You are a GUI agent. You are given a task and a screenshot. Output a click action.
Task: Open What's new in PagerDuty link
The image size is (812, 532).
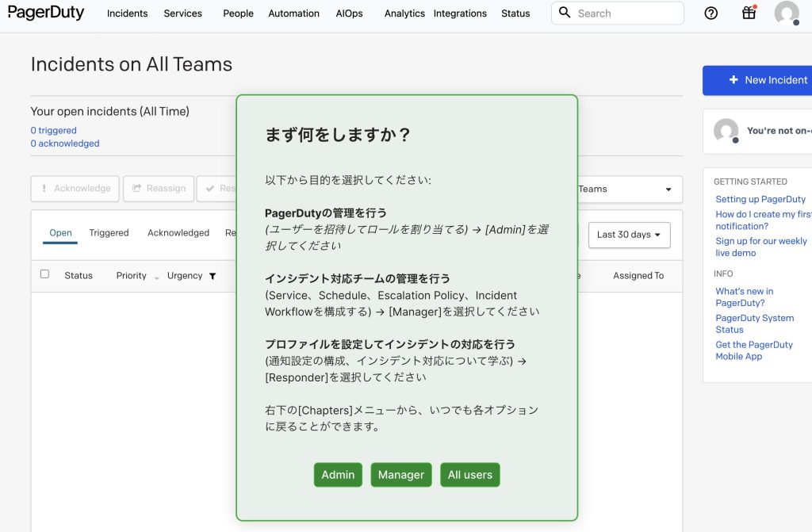point(744,297)
